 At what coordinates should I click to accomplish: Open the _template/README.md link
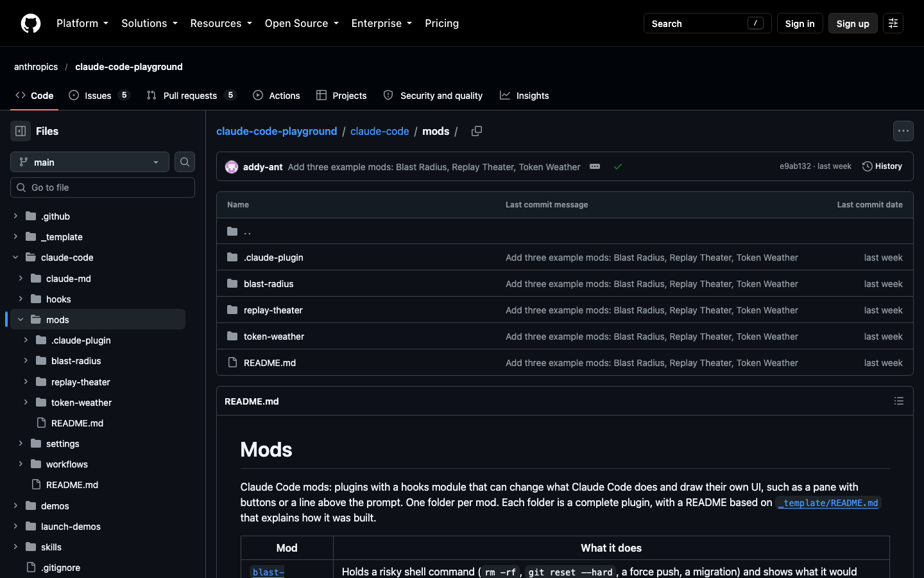(x=828, y=503)
